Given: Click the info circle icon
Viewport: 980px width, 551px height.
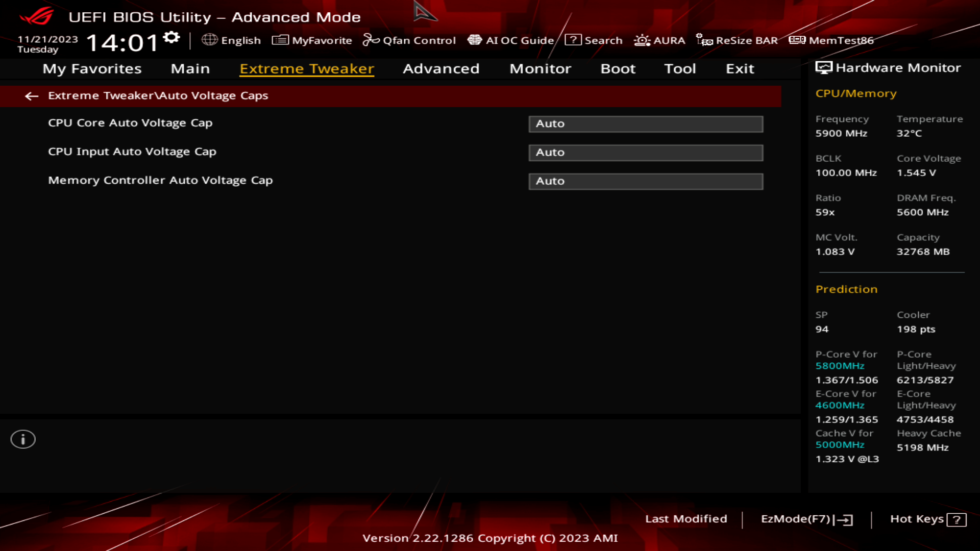Looking at the screenshot, I should click(x=23, y=439).
